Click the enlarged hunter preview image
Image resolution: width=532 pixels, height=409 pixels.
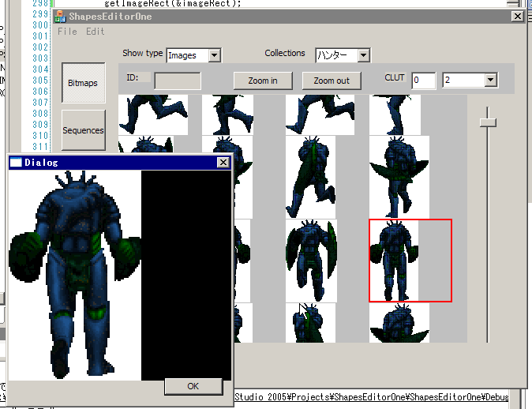click(x=75, y=276)
